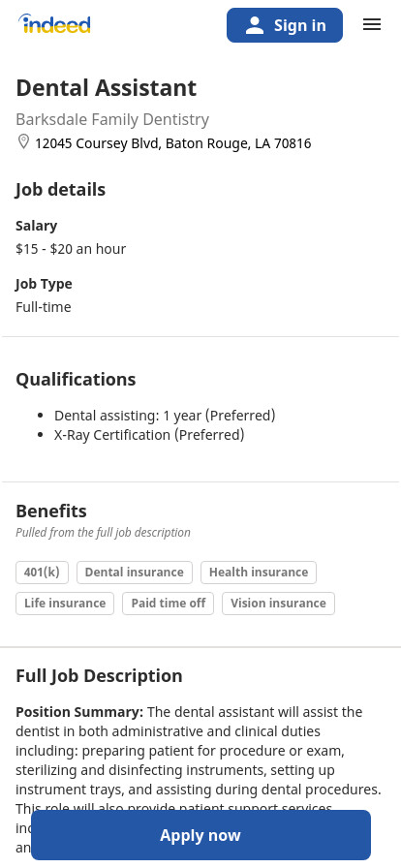Screen dimensions: 401x868
Task: Select the Life insurance benefit tag
Action: tap(65, 604)
